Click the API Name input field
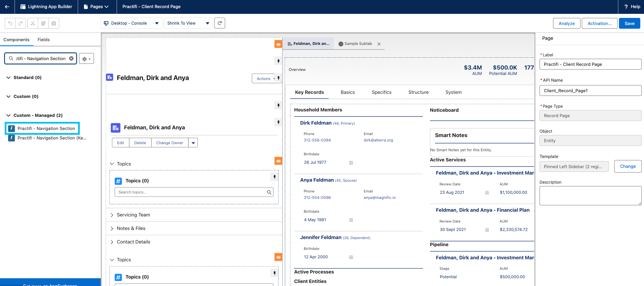644x286 pixels. pos(590,90)
